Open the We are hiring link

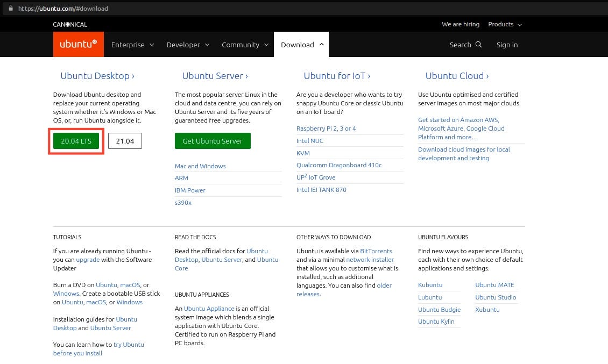pyautogui.click(x=460, y=24)
